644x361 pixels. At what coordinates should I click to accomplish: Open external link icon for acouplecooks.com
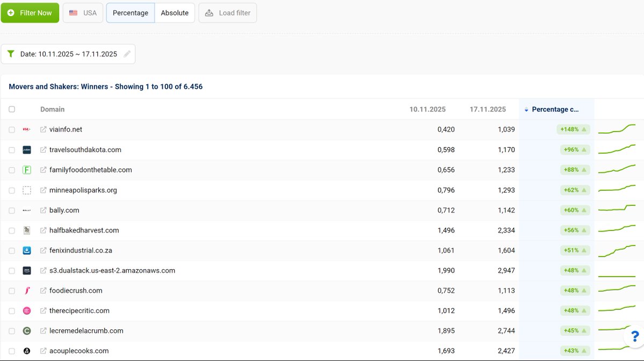[x=43, y=351]
